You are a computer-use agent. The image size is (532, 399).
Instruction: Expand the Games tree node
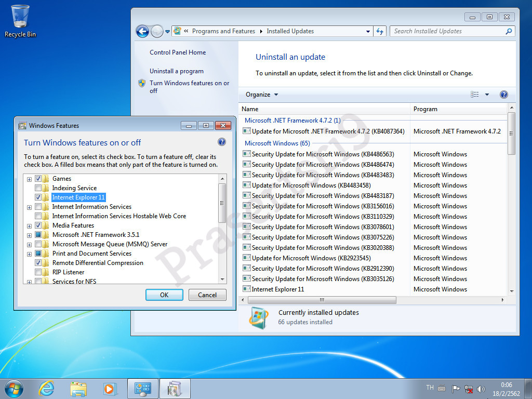tap(29, 179)
